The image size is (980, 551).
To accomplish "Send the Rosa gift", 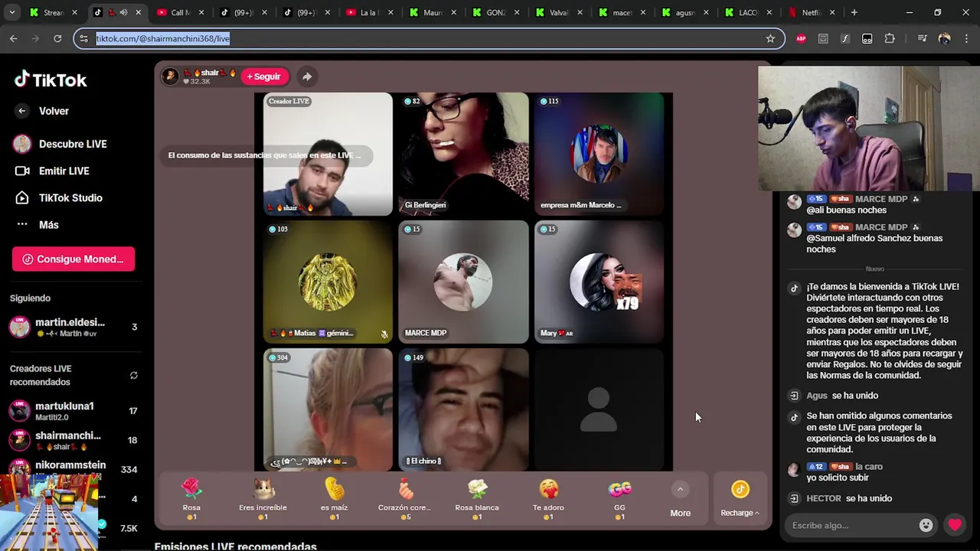I will pyautogui.click(x=191, y=498).
